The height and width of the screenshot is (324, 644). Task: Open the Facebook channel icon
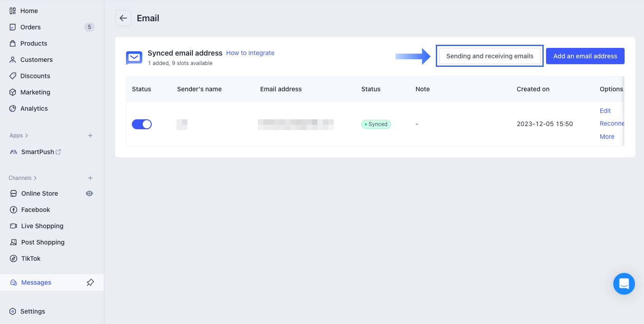12,209
